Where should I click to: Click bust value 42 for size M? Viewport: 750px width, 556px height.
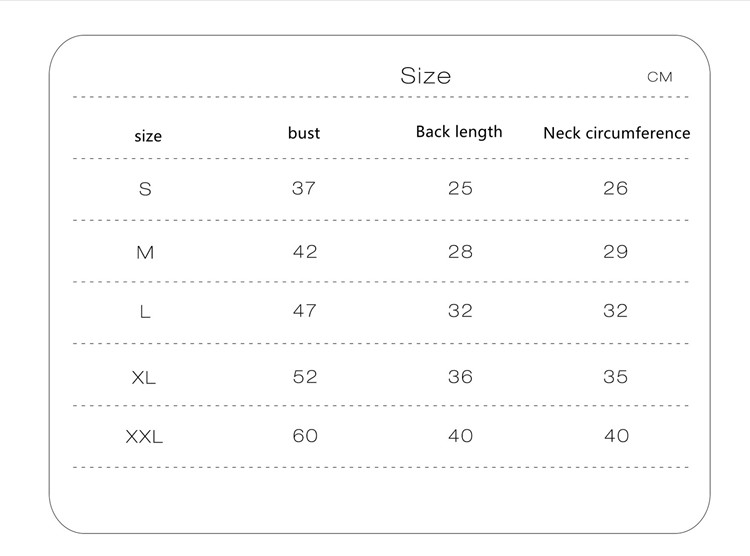pos(305,252)
